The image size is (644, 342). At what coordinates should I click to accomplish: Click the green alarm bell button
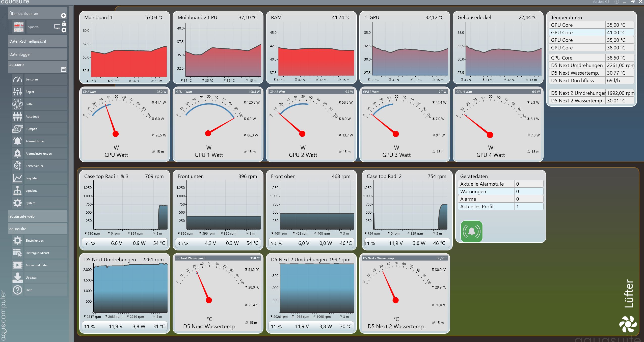click(x=471, y=231)
